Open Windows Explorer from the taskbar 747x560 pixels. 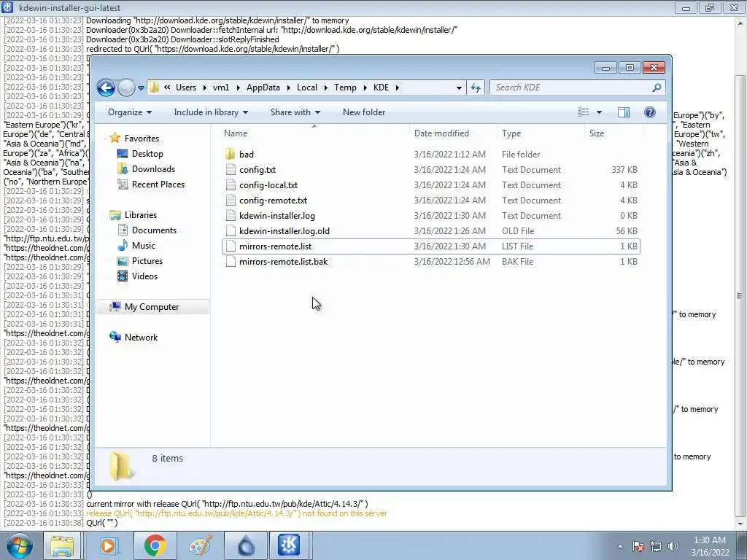[x=62, y=545]
